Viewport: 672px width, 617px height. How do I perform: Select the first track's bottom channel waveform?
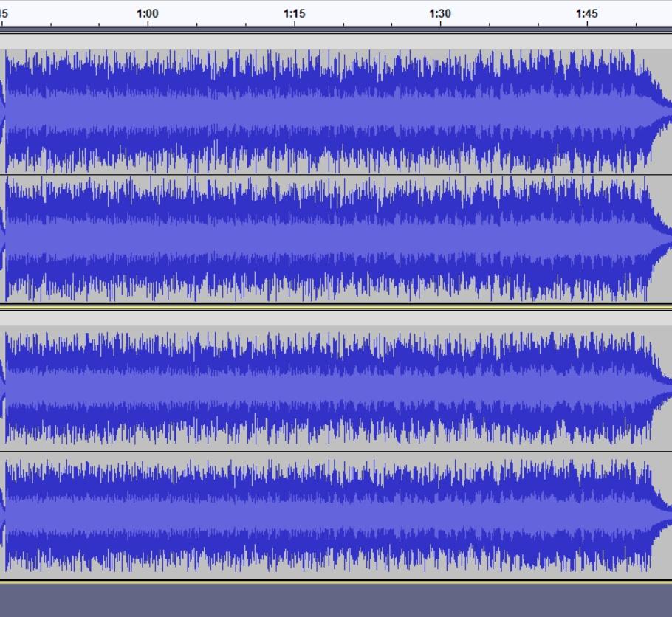tap(336, 238)
